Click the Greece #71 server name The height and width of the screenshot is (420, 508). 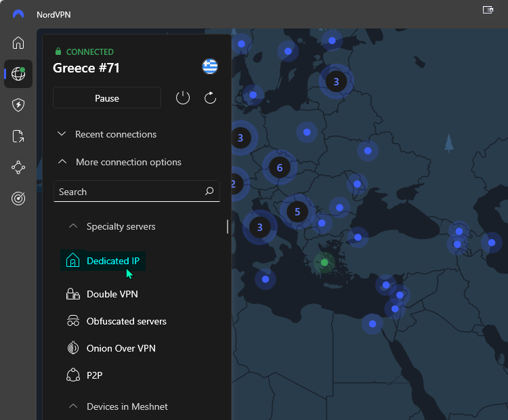tap(86, 68)
